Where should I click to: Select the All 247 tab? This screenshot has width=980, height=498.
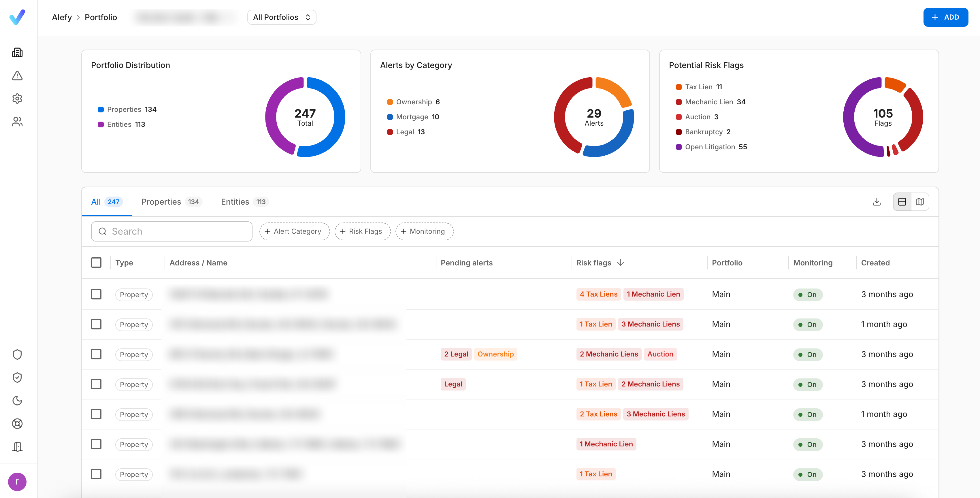click(x=107, y=202)
